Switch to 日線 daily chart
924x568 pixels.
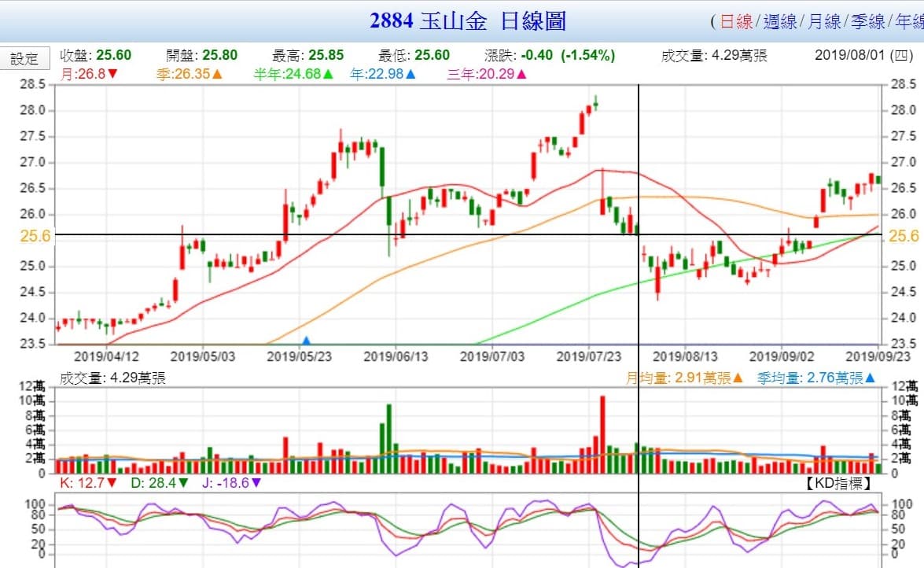click(736, 22)
